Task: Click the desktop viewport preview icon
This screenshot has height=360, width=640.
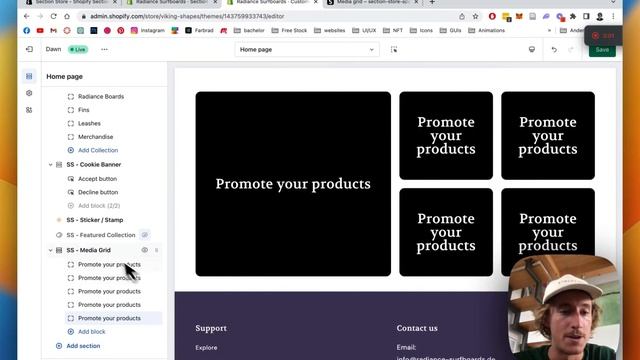Action: [532, 49]
